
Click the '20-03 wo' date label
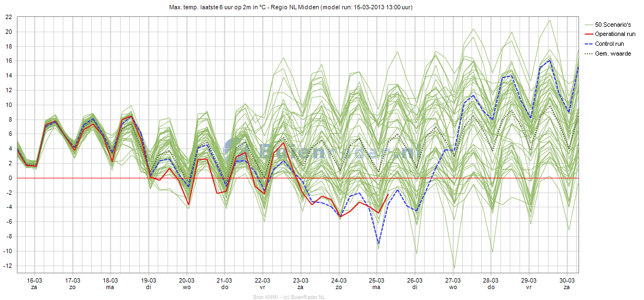click(187, 284)
